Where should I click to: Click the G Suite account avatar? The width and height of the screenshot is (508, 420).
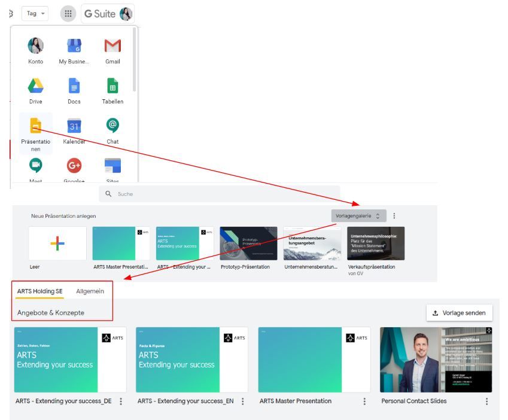126,14
